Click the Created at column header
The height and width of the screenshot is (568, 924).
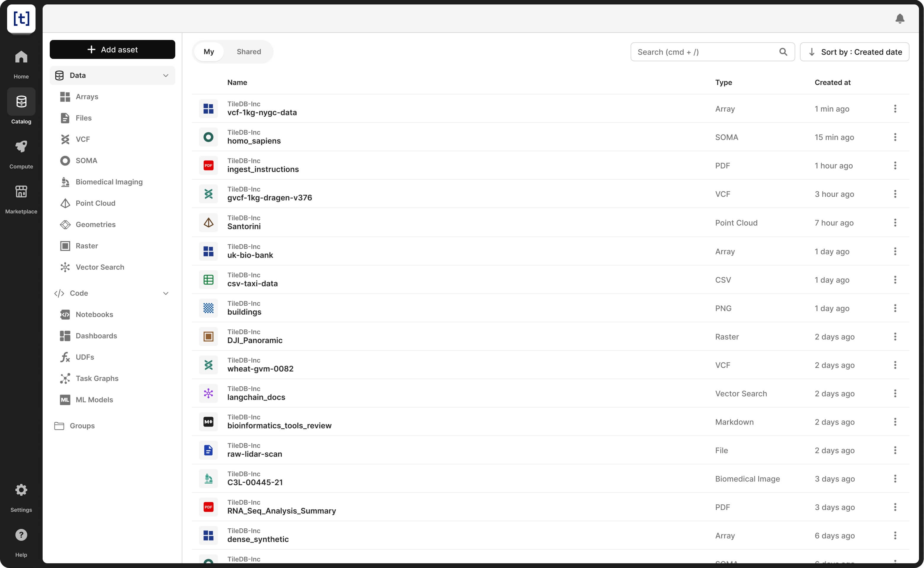click(x=832, y=83)
